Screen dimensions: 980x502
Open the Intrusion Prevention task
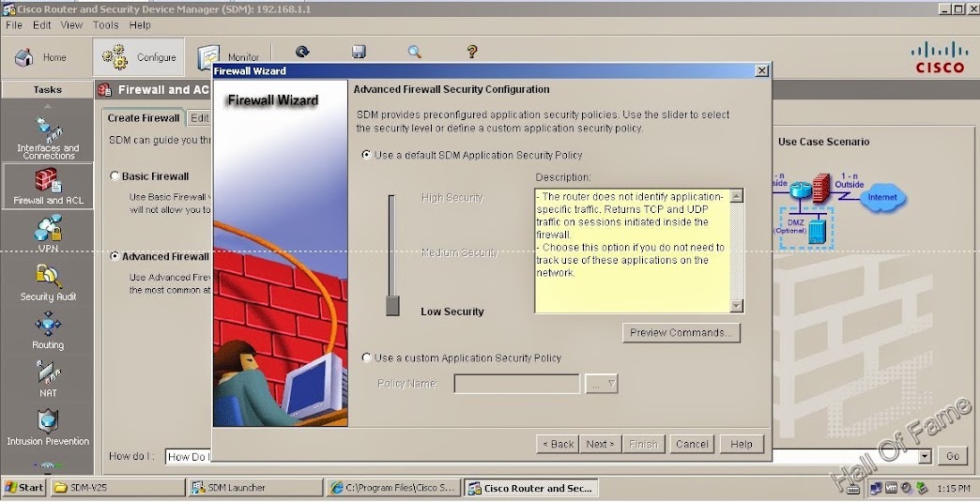click(48, 428)
